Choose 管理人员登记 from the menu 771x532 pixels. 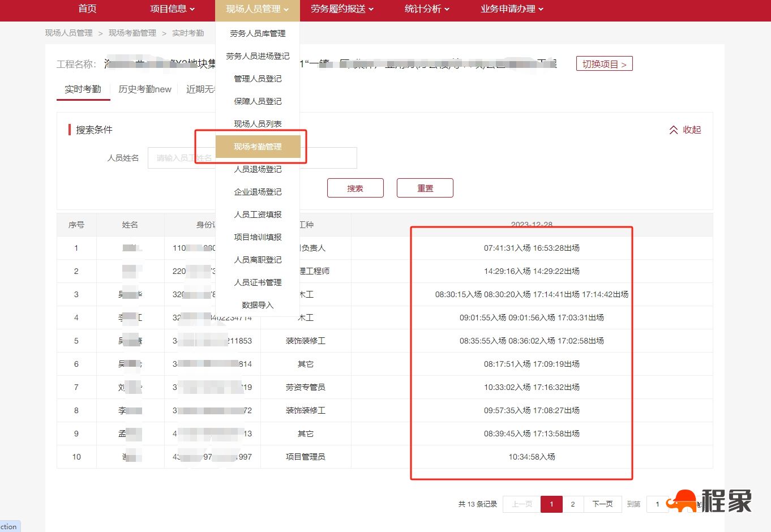pyautogui.click(x=258, y=79)
